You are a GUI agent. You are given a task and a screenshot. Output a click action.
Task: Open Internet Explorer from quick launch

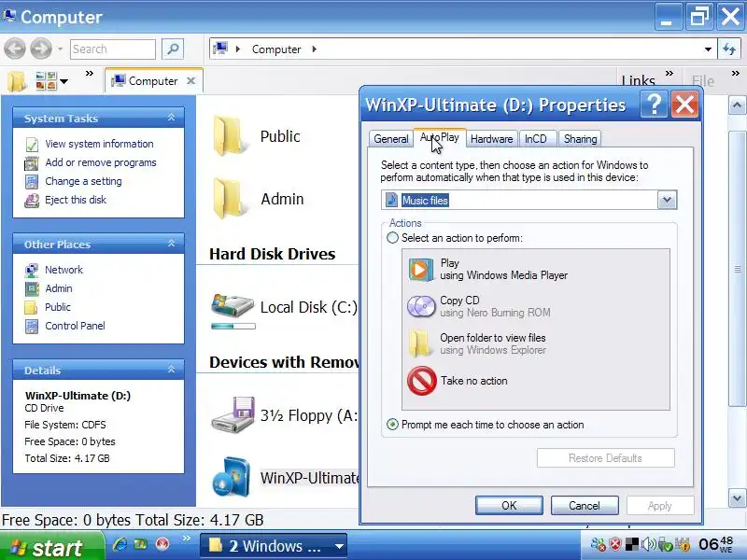click(120, 544)
